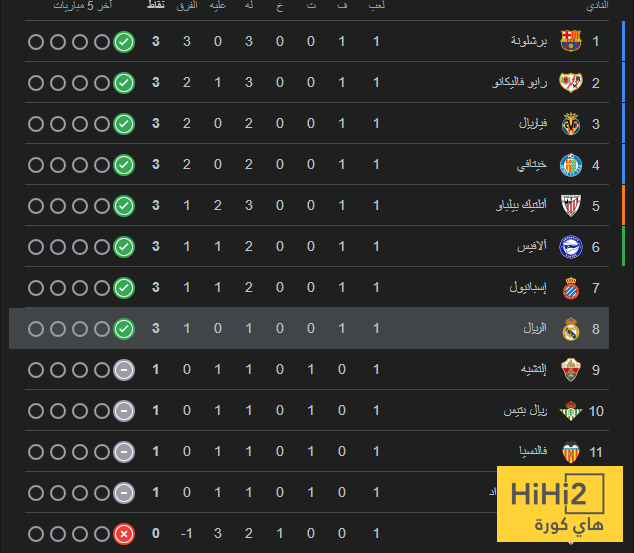Click the Elche team badge

(x=571, y=369)
